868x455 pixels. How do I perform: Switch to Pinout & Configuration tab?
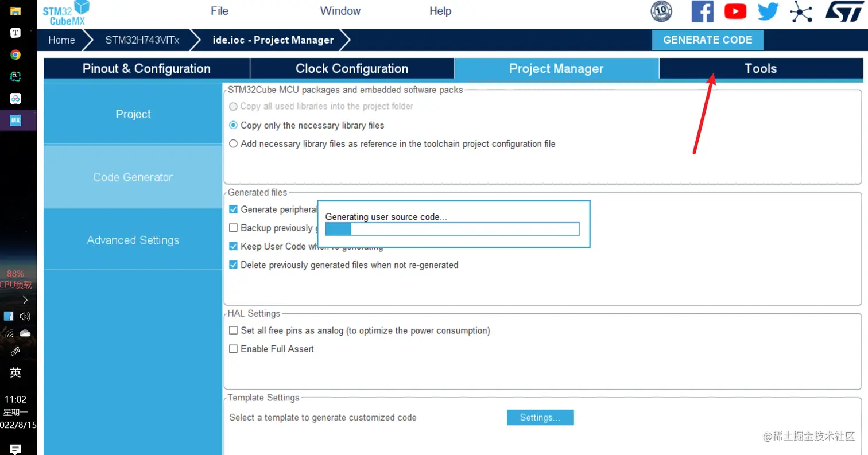[x=146, y=69]
